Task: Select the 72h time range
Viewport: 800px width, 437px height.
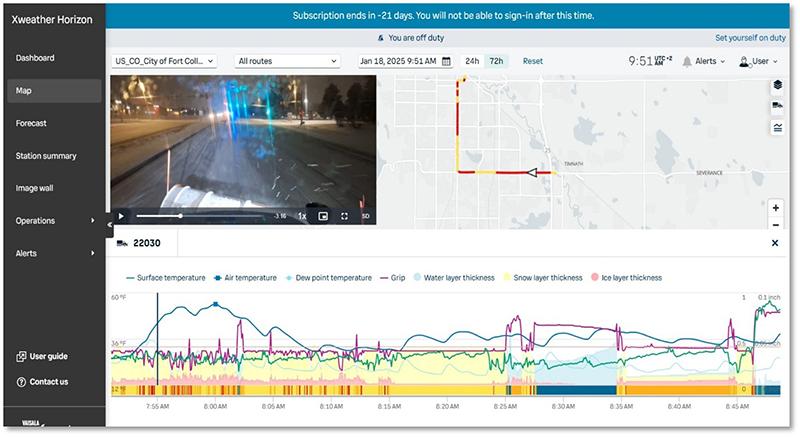Action: [x=496, y=61]
